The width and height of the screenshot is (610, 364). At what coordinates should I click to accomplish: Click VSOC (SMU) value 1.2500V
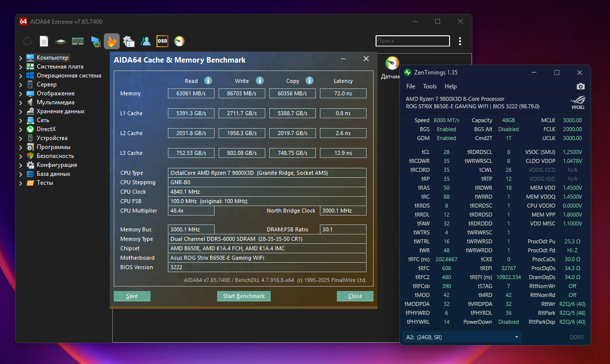click(x=573, y=152)
